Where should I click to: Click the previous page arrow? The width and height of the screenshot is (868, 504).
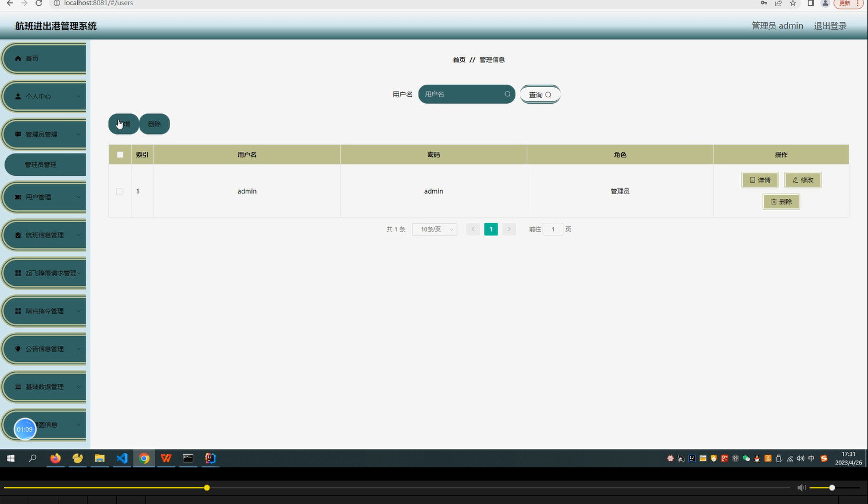473,229
